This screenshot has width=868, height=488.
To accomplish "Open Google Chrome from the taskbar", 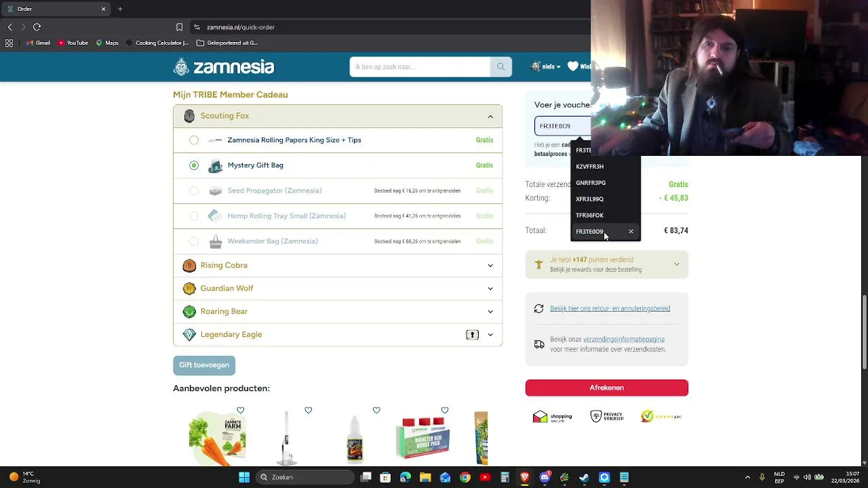I will click(465, 477).
